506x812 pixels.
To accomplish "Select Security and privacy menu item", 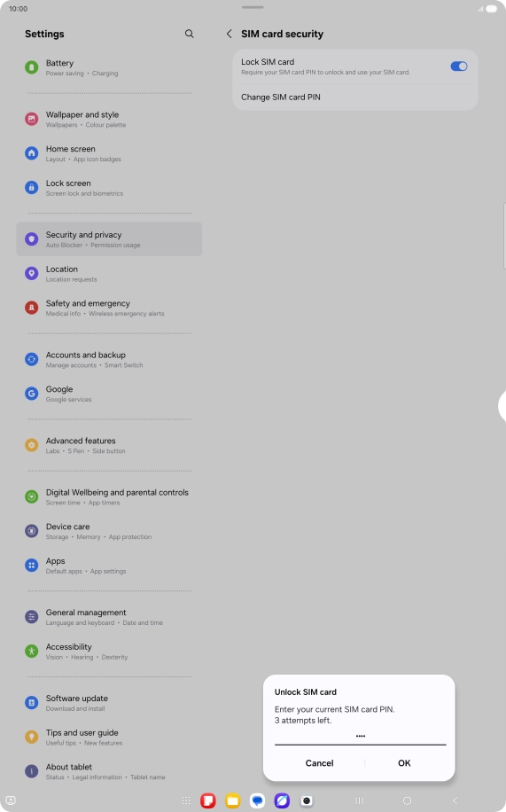I will coord(109,239).
